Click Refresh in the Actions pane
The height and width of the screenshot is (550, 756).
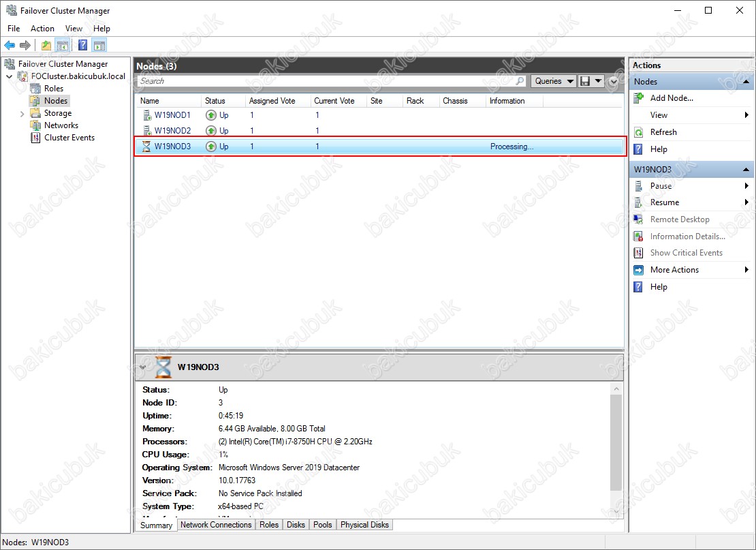[663, 132]
